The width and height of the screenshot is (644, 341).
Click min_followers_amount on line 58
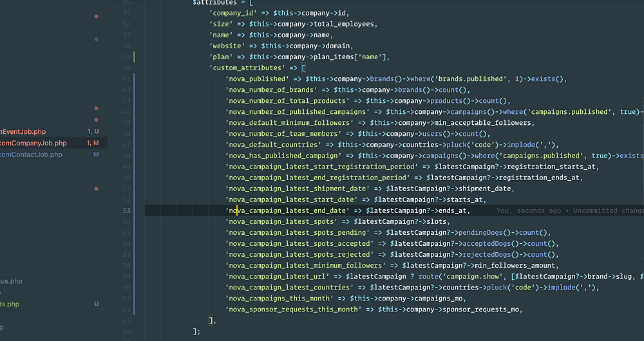tap(515, 266)
